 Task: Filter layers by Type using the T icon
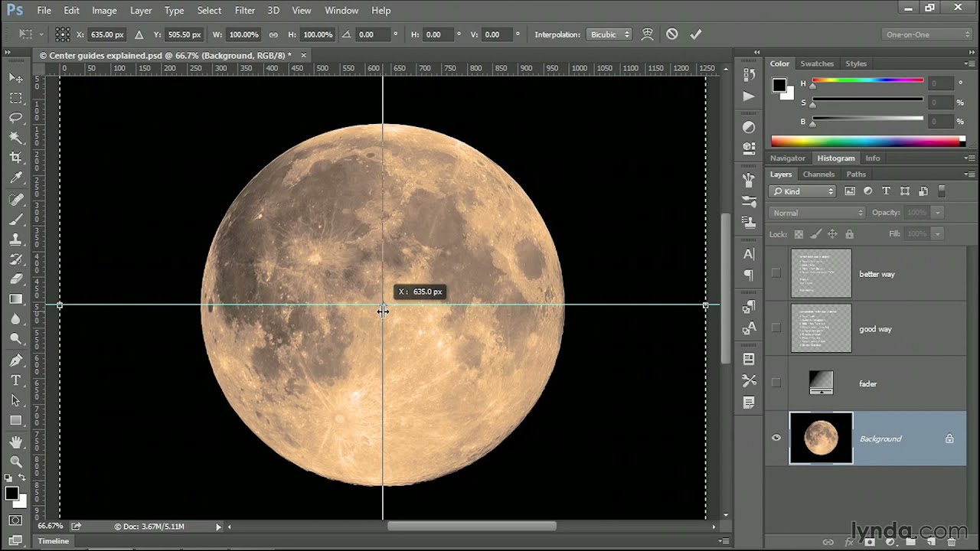[886, 191]
